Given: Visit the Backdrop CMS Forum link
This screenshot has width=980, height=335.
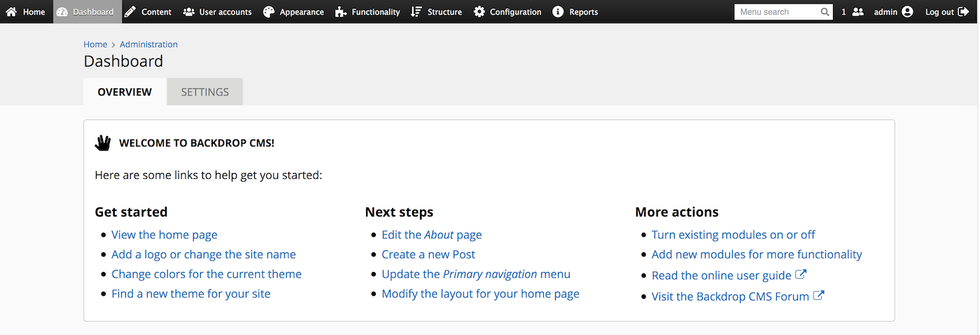Looking at the screenshot, I should (730, 296).
